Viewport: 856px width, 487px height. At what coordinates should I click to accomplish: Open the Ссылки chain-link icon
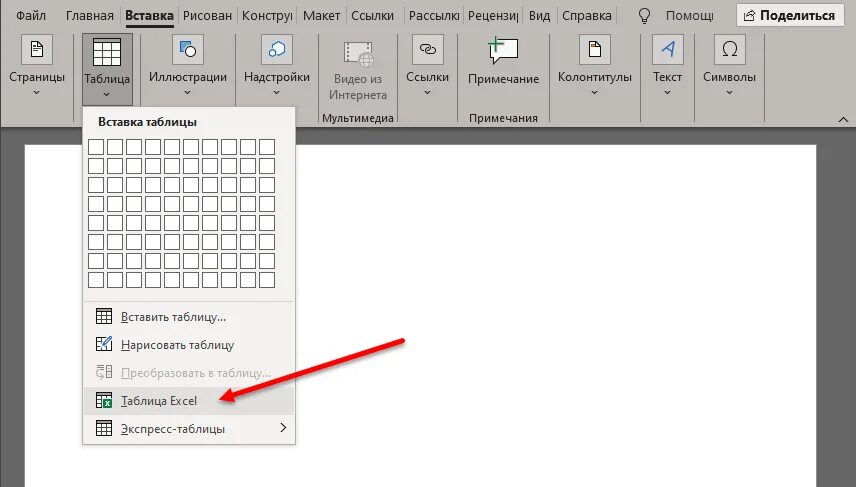pyautogui.click(x=427, y=50)
